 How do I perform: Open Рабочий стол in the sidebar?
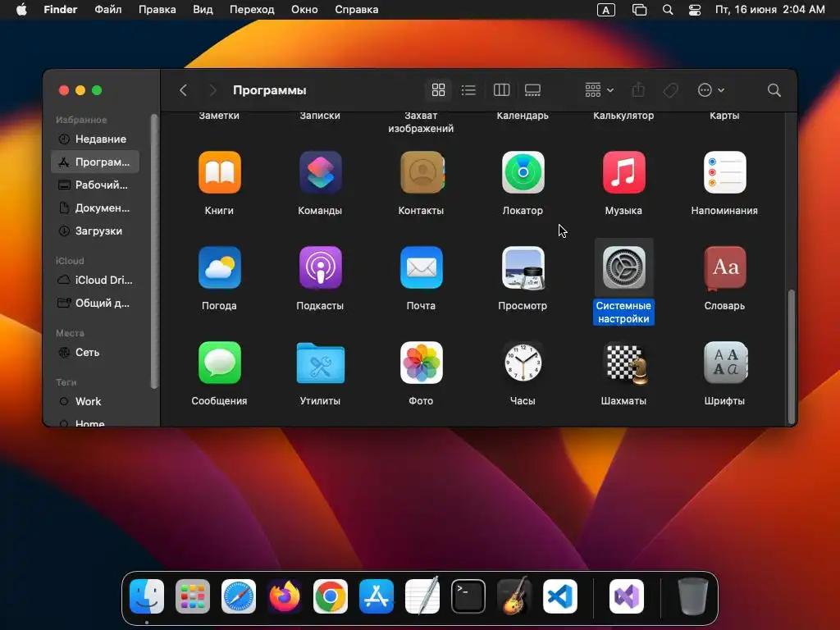click(95, 185)
